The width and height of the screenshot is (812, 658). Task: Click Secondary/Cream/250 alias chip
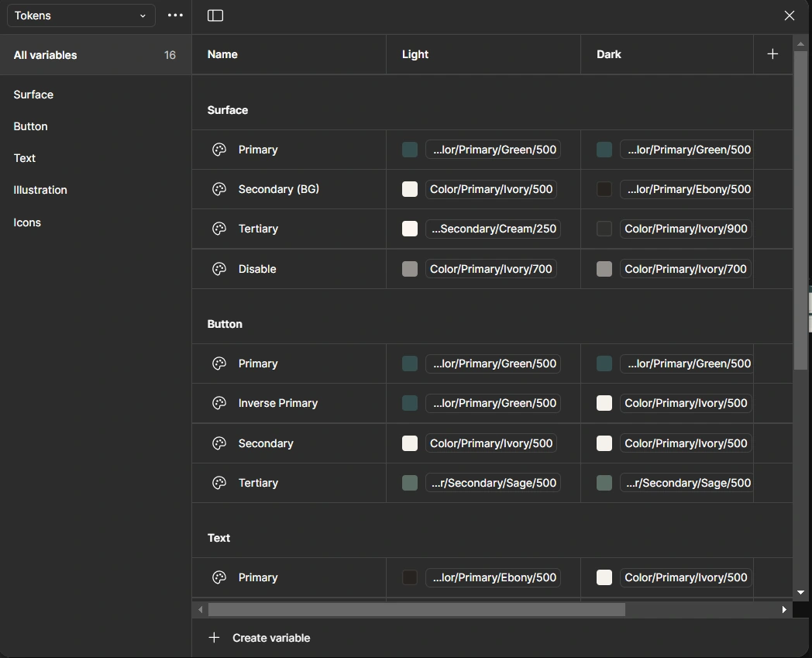(x=493, y=229)
